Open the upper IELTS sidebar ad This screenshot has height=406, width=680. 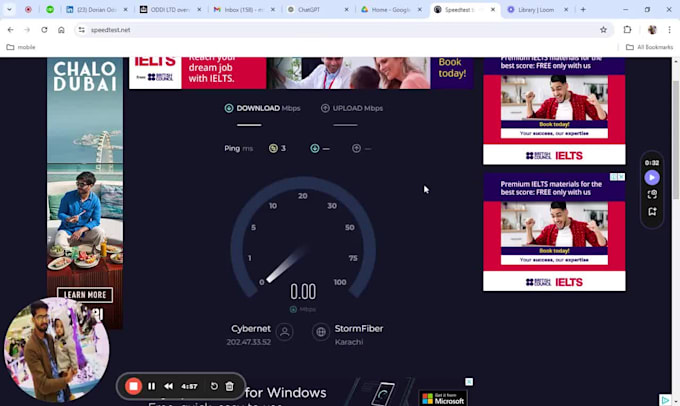tap(554, 111)
